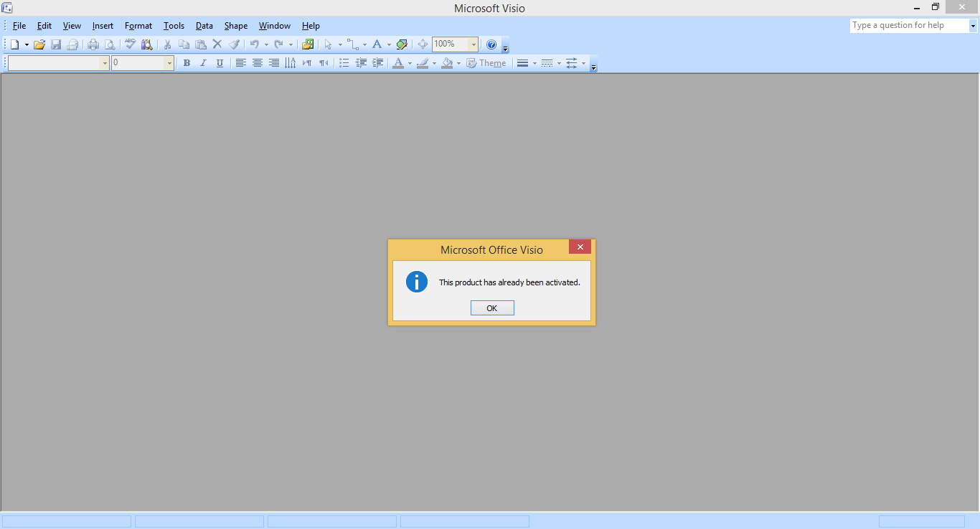Viewport: 980px width, 529px height.
Task: Click OK in the activation dialog
Action: click(x=492, y=308)
